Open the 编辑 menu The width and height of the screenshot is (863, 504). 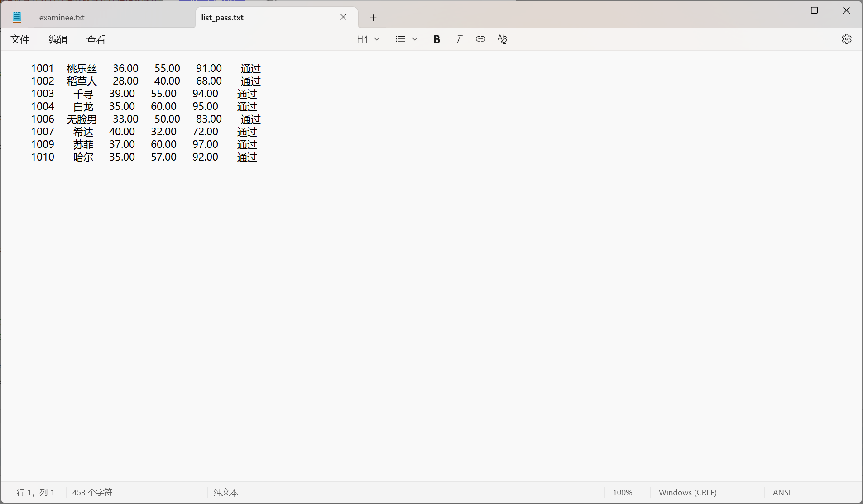pos(58,39)
